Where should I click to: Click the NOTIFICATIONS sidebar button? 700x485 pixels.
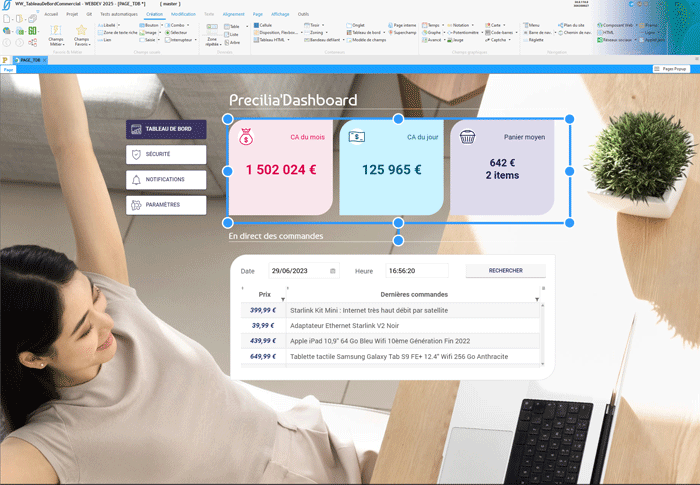(166, 180)
